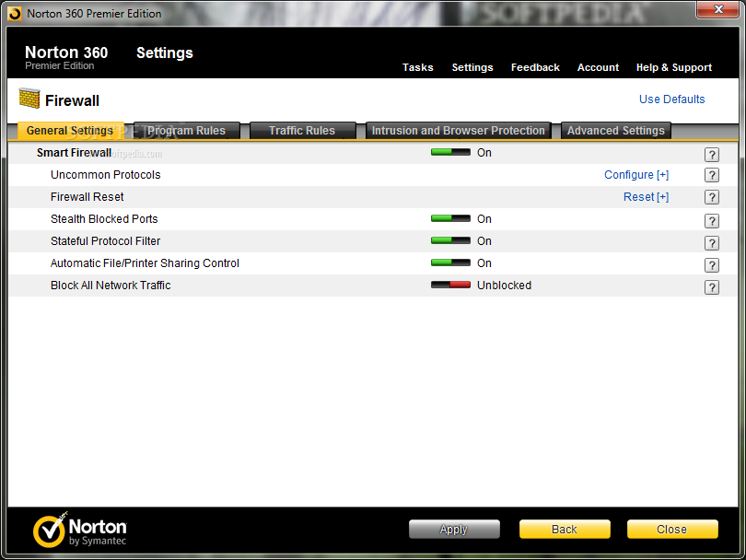Open Help & Support menu

point(673,67)
